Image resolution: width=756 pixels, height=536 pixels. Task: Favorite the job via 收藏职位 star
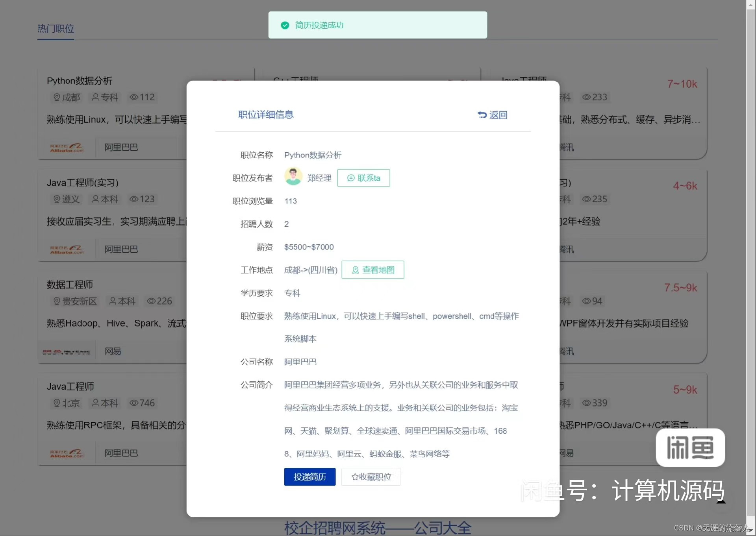point(355,477)
